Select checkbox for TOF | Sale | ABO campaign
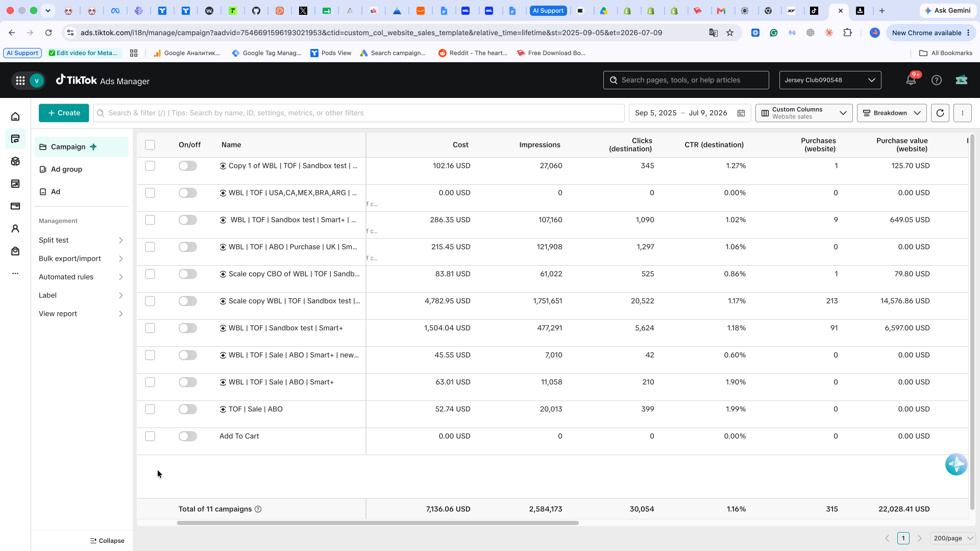 pos(150,409)
